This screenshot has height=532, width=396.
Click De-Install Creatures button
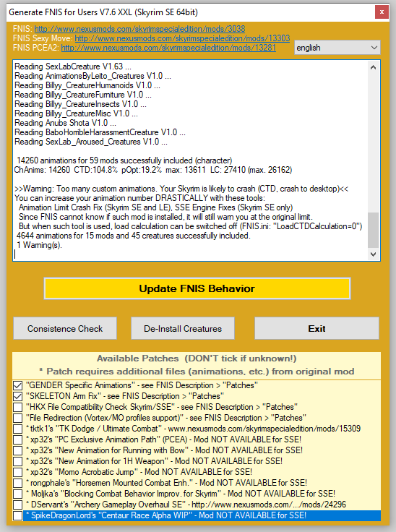pyautogui.click(x=183, y=328)
